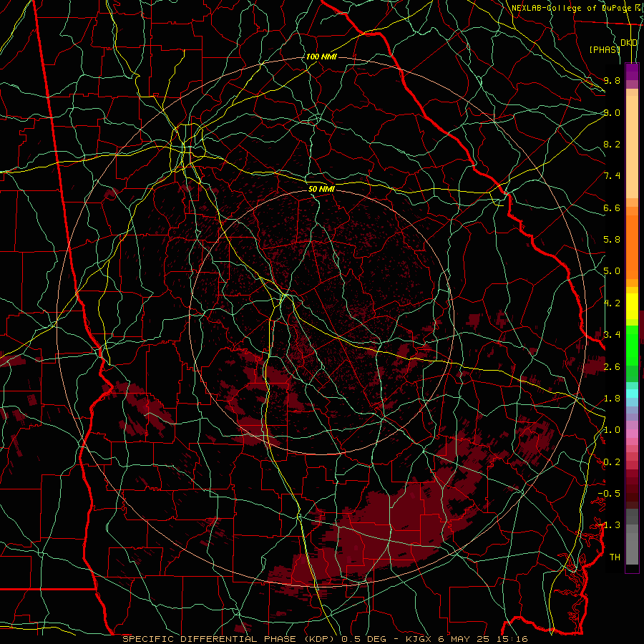Click the "[PHAS]" units label
This screenshot has height=644, width=644.
605,49
